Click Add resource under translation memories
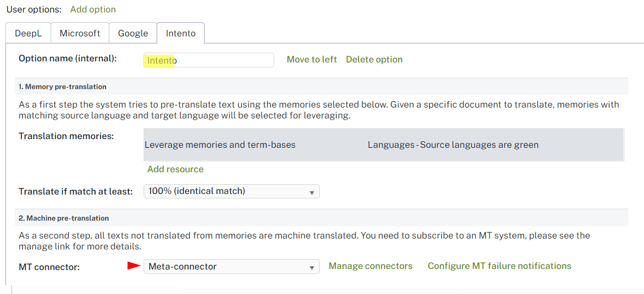The width and height of the screenshot is (644, 294). click(x=175, y=169)
